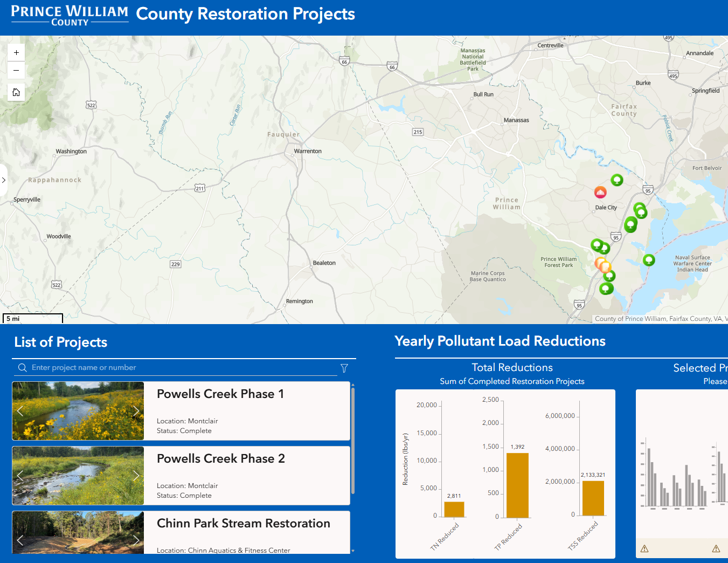Expand the collapsed left side panel arrow
The image size is (728, 563).
point(4,180)
